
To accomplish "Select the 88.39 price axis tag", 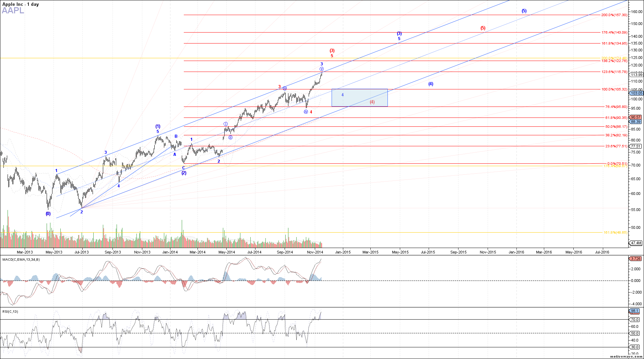I will 635,122.
